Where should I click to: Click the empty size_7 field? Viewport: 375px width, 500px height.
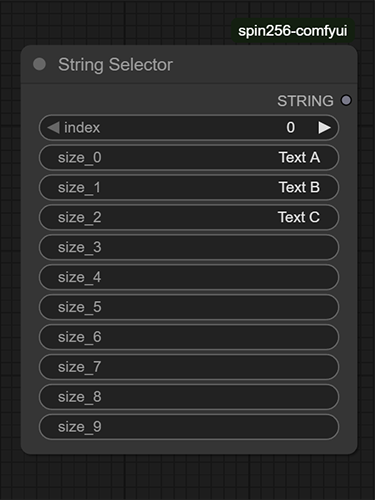[189, 367]
